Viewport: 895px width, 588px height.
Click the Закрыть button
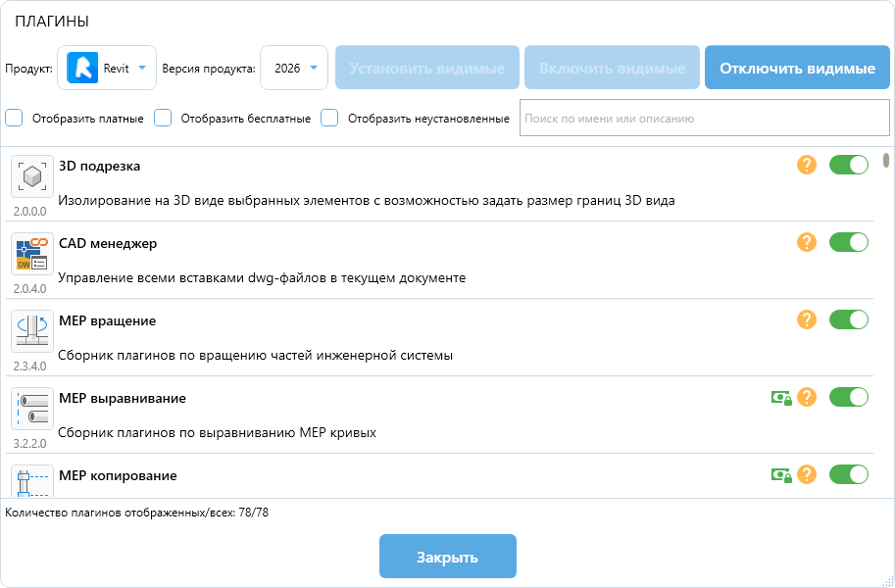[x=447, y=557]
